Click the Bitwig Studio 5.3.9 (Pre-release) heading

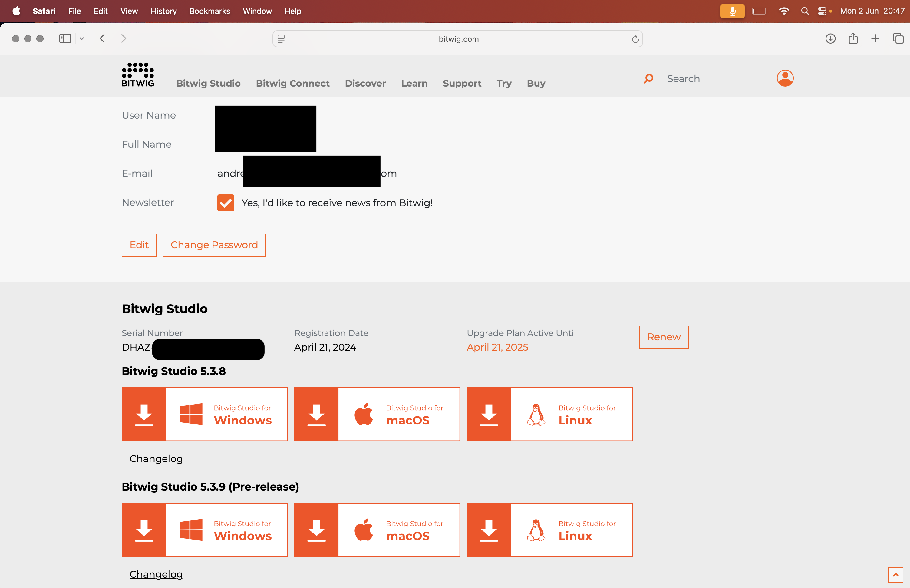210,487
